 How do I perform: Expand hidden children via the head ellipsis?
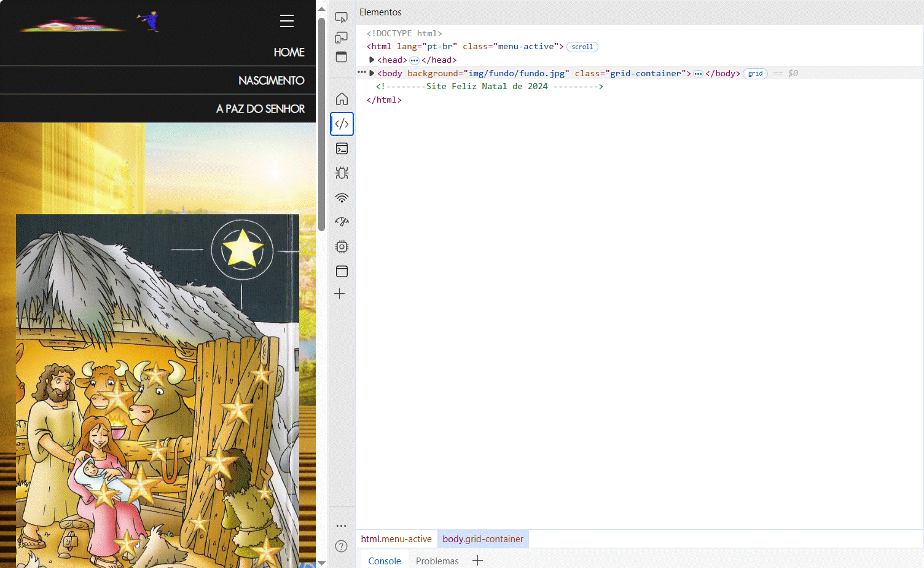(x=413, y=60)
